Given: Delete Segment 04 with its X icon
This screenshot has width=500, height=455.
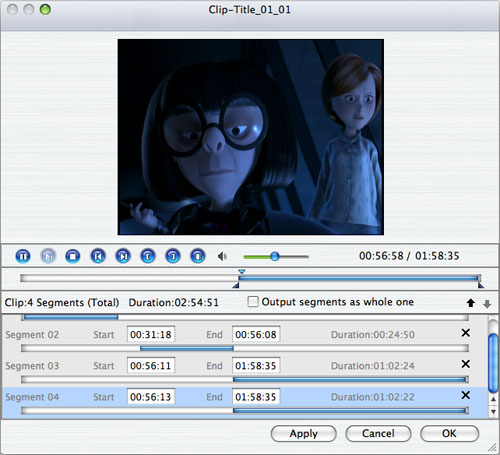Looking at the screenshot, I should click(466, 395).
